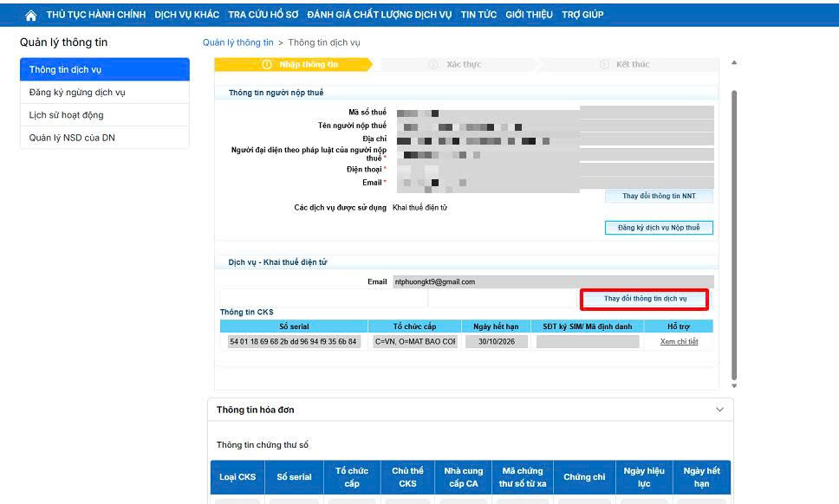Open the Xem chi tiết link
Screen dimensions: 839x504
(x=679, y=342)
